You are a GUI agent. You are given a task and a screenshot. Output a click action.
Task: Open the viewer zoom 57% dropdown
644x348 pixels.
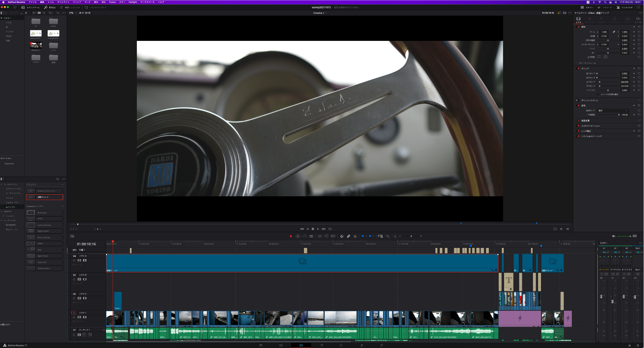[72, 13]
